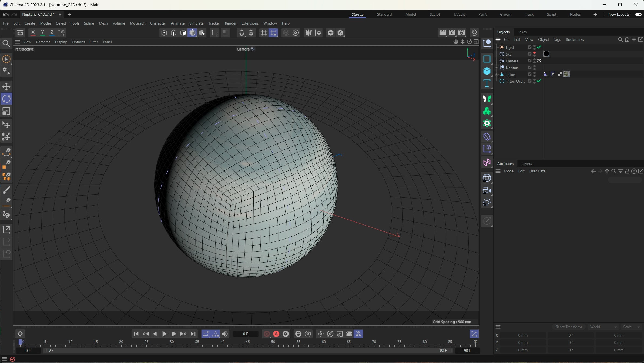Record active objects keyframe
This screenshot has width=644, height=363.
pos(267,334)
